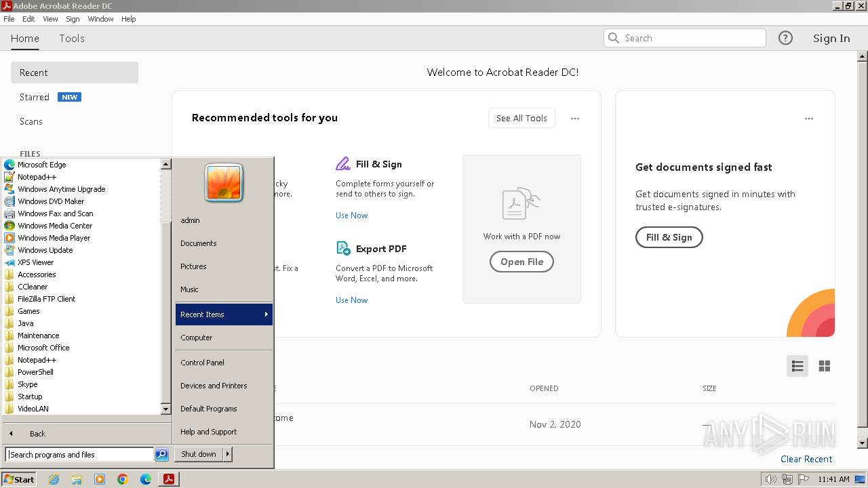Open the Window menu
The height and width of the screenshot is (488, 868).
coord(100,19)
